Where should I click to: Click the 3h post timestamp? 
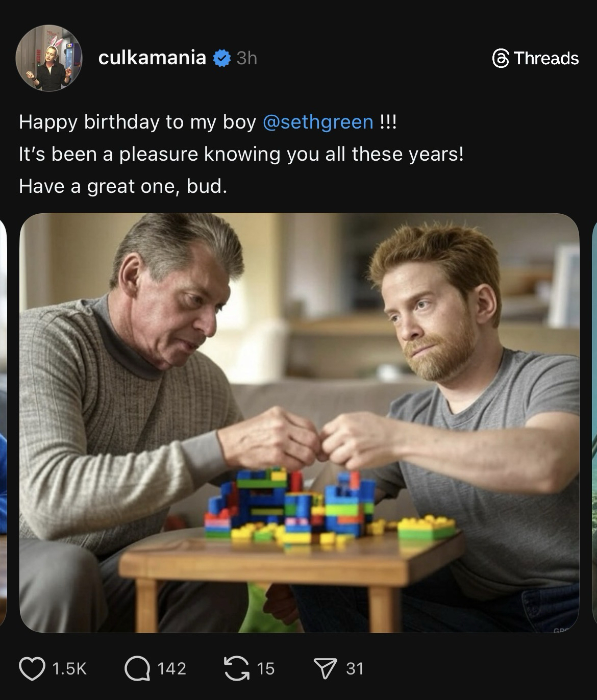click(x=247, y=58)
